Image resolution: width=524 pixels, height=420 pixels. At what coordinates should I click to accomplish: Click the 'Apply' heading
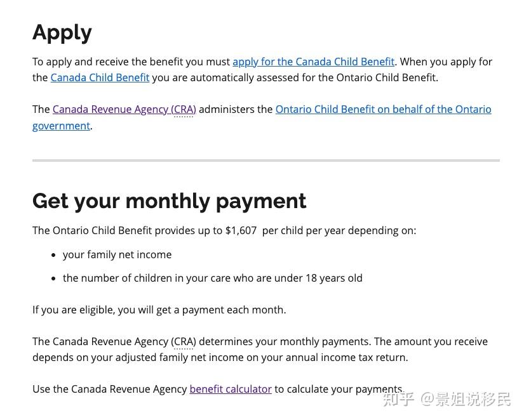(62, 32)
